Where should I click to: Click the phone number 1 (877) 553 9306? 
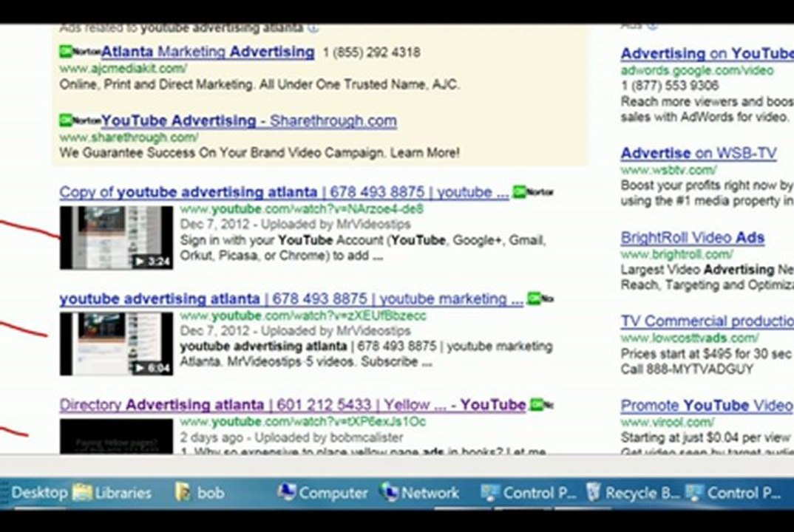(670, 85)
